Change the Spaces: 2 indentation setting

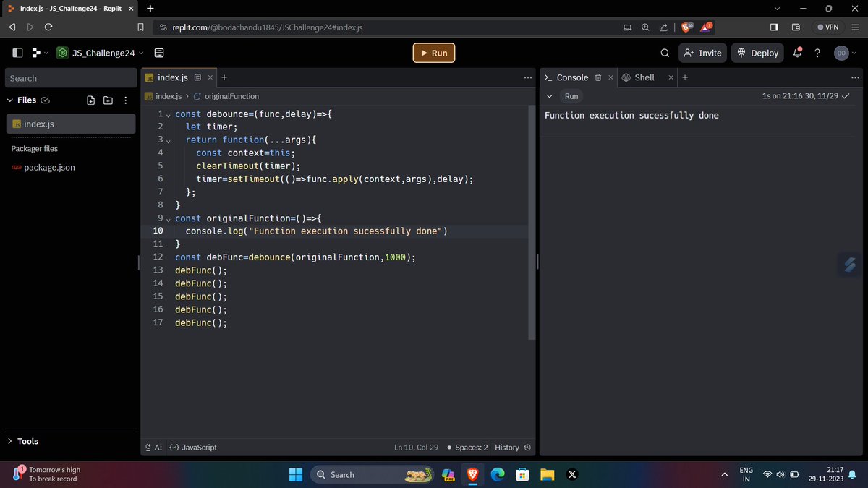click(x=467, y=448)
